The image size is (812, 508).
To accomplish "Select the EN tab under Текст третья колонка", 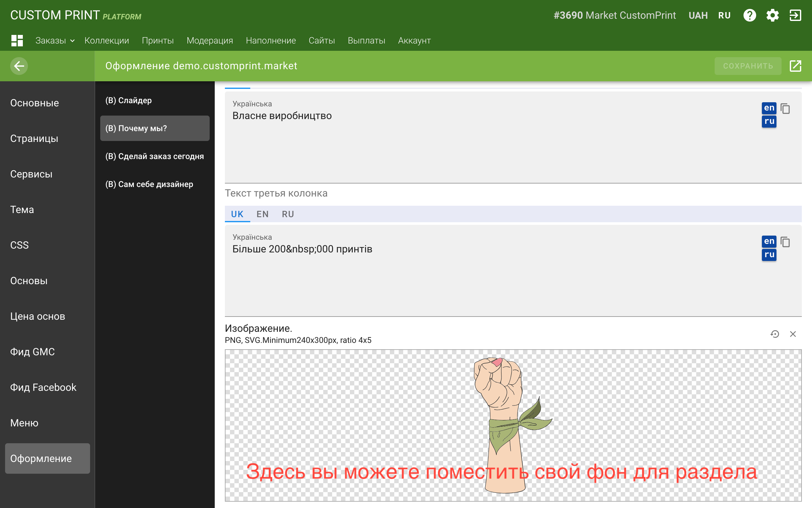I will [x=263, y=214].
